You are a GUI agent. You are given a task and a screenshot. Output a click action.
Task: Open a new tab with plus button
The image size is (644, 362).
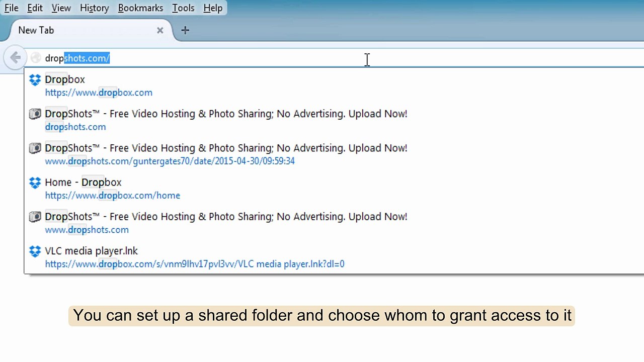pyautogui.click(x=185, y=30)
